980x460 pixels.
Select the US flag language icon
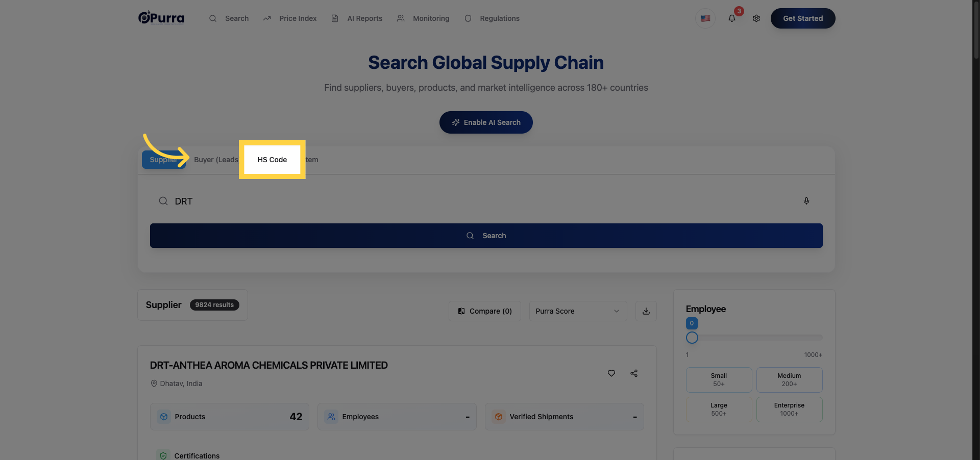click(x=705, y=18)
